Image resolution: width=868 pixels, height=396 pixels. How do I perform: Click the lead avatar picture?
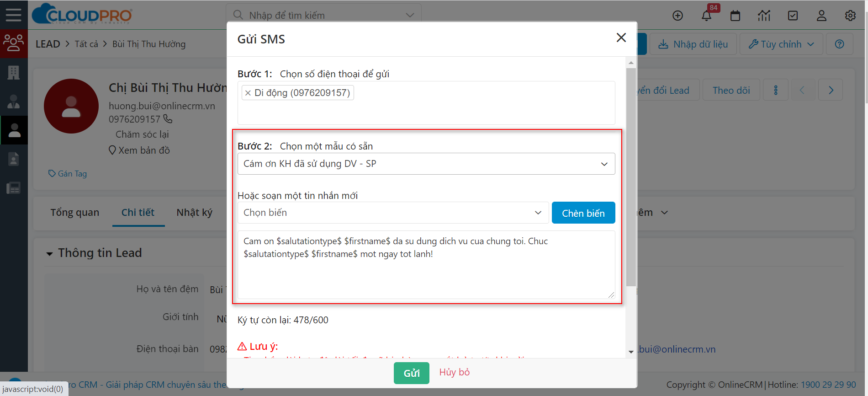(71, 106)
